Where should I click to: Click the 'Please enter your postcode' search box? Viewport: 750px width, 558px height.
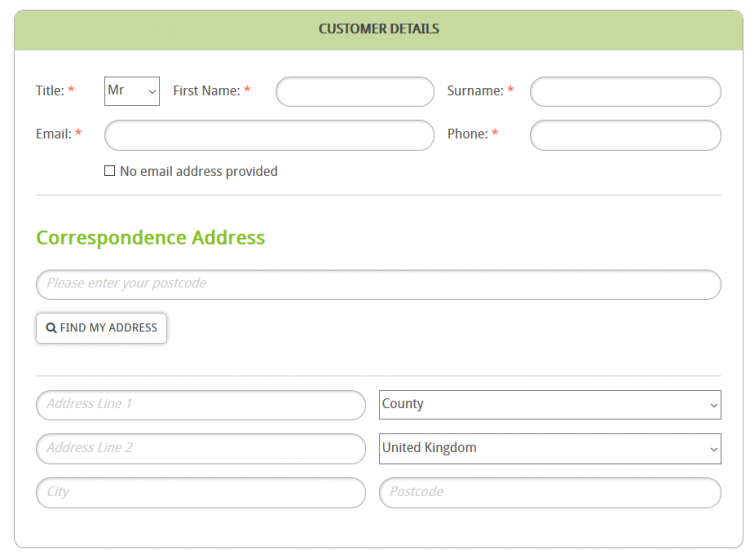pos(379,284)
